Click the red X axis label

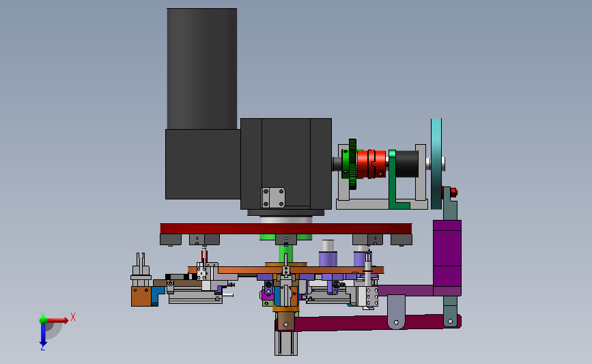point(73,317)
